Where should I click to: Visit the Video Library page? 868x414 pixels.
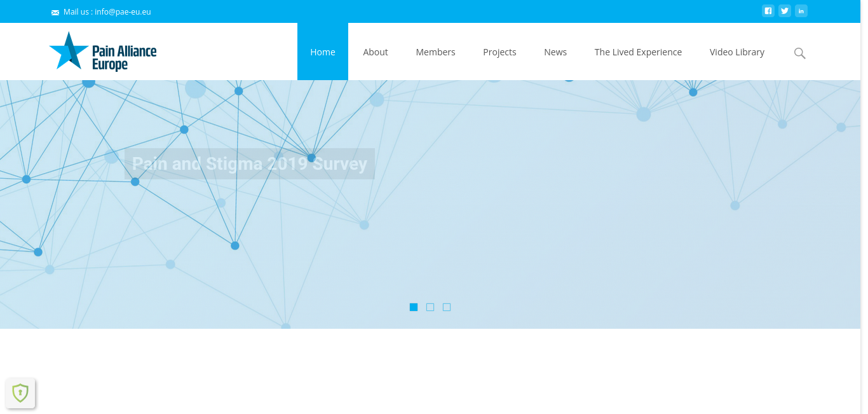[736, 52]
